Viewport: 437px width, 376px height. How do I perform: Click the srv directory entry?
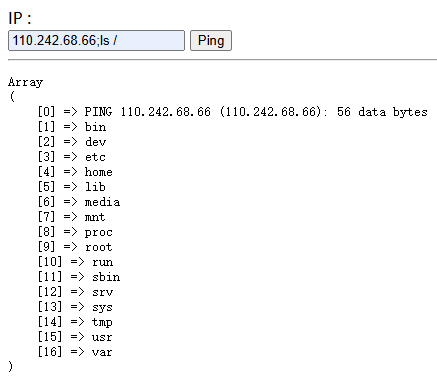(103, 292)
